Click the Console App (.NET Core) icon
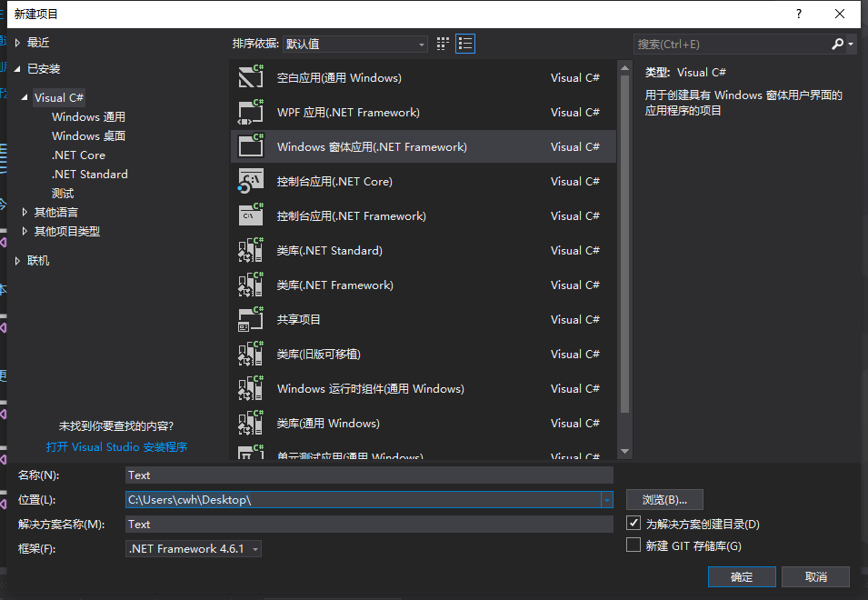868x600 pixels. tap(251, 181)
